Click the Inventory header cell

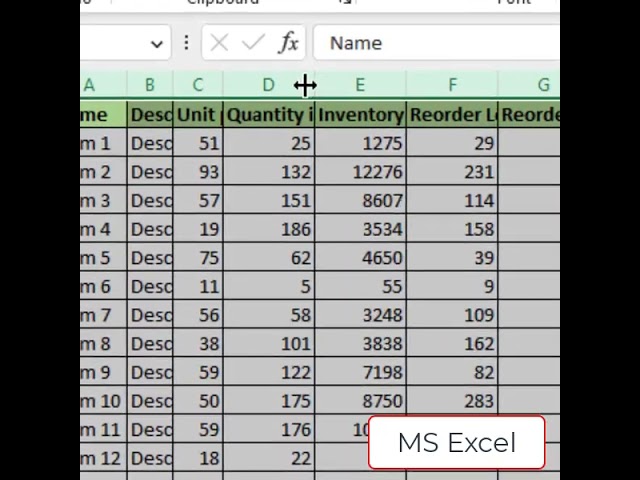tap(360, 114)
